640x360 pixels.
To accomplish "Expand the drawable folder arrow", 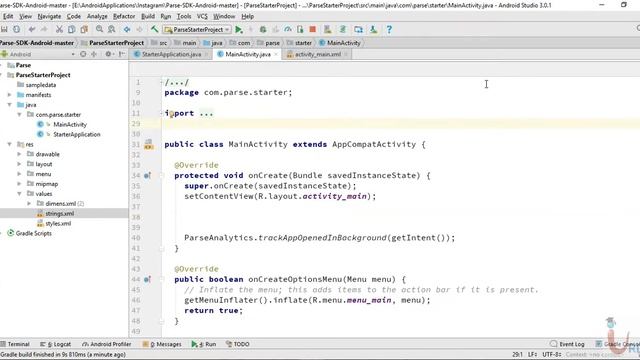I will coord(19,154).
